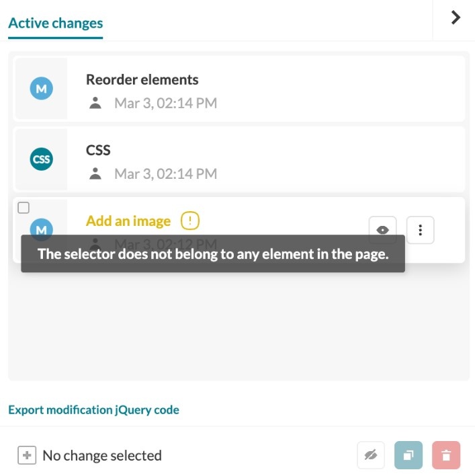
Task: Click the Mar 3, 02:14 PM timestamp under CSS
Action: point(166,173)
